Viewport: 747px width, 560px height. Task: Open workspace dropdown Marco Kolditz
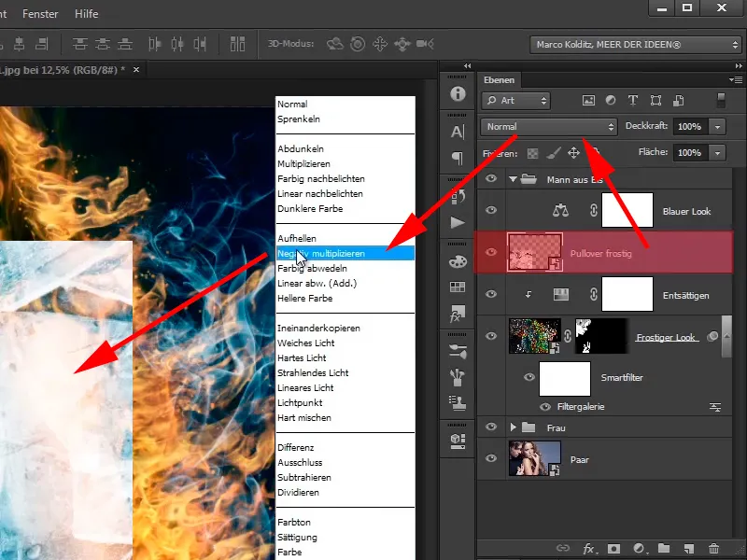(x=635, y=45)
